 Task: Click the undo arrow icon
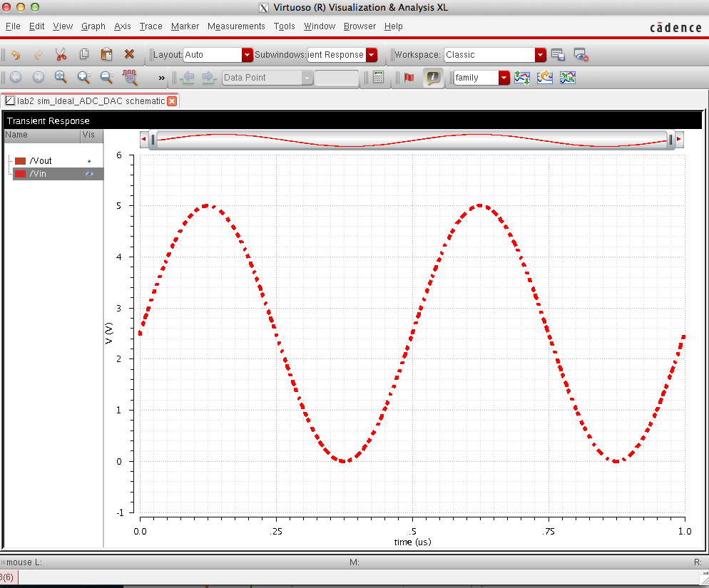click(16, 54)
